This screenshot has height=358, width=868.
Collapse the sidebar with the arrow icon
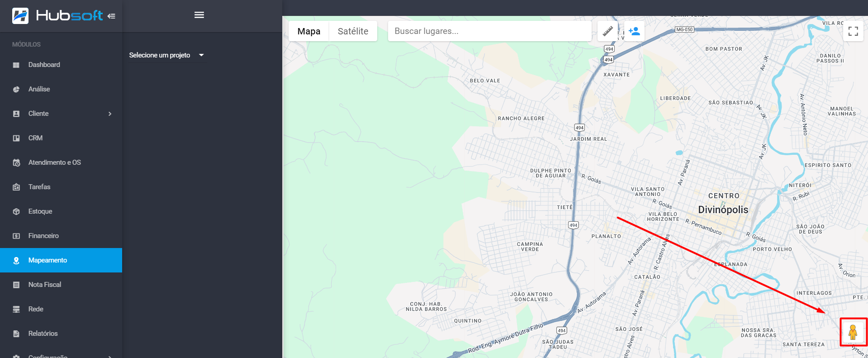coord(111,16)
